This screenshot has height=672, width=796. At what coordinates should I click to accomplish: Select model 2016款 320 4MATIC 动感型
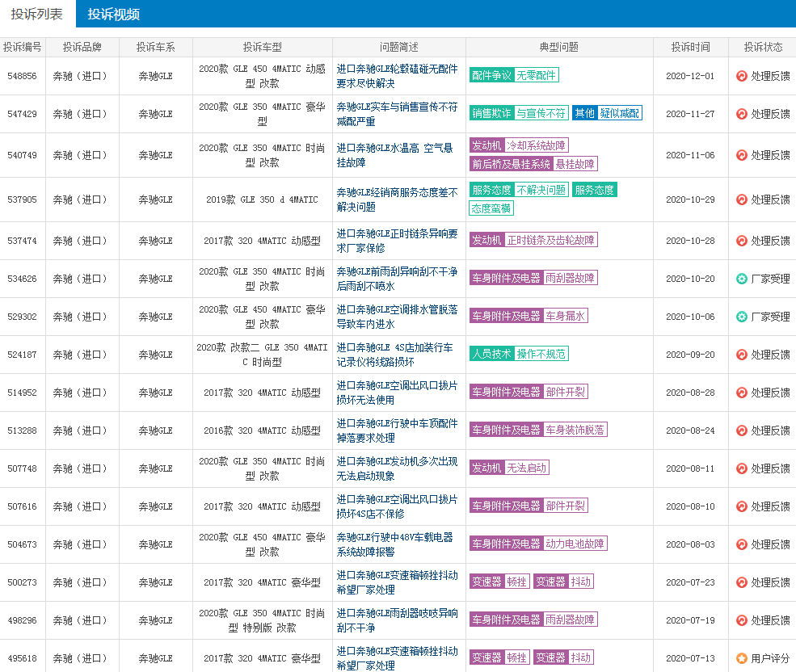coord(262,431)
